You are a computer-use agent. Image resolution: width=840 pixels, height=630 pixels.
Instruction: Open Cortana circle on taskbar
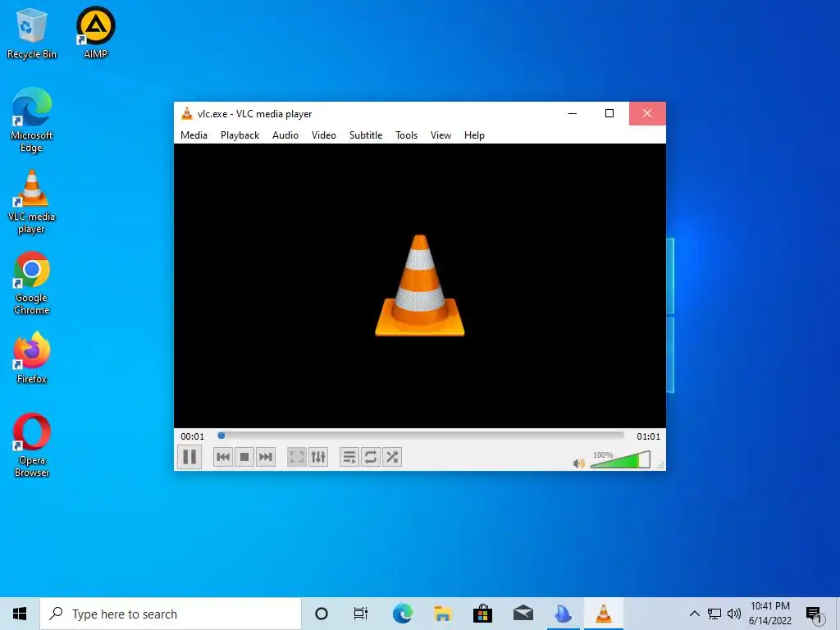click(322, 614)
